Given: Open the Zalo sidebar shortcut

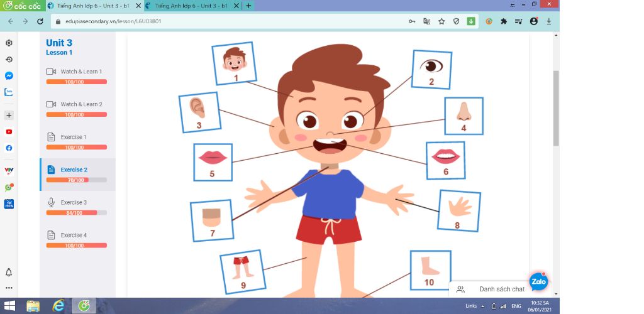Looking at the screenshot, I should [x=9, y=92].
